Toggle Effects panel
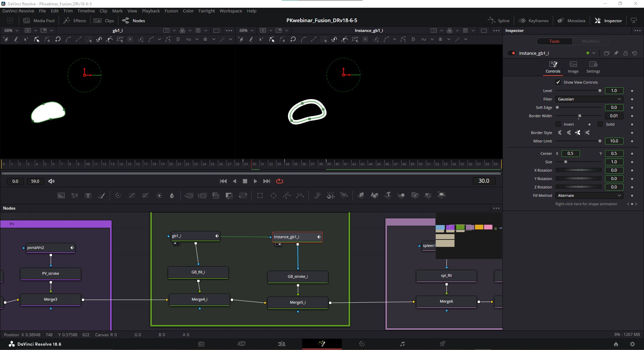The width and height of the screenshot is (644, 350). click(x=74, y=20)
